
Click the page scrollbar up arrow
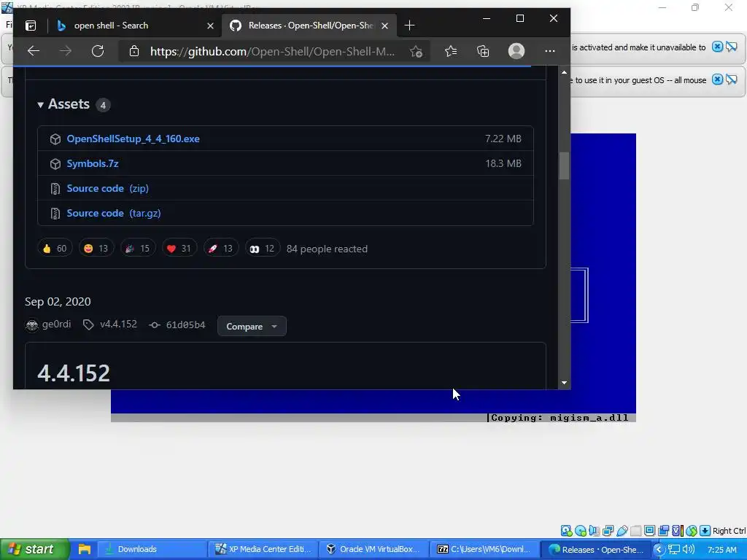pyautogui.click(x=564, y=72)
